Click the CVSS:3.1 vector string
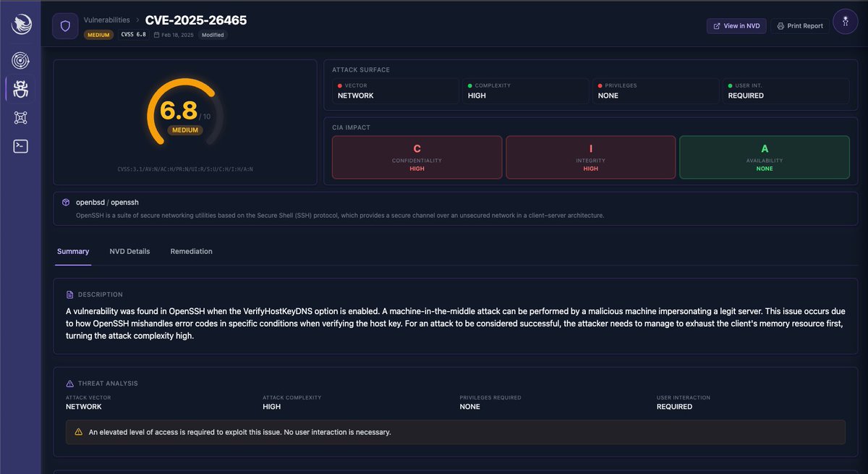This screenshot has width=868, height=474. coord(185,169)
